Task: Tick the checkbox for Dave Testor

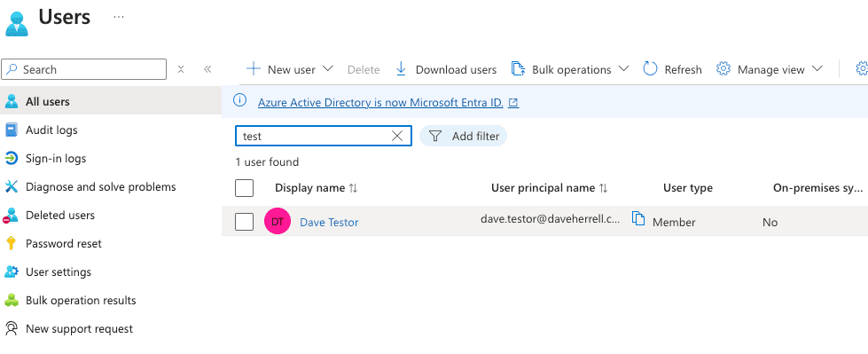Action: 244,222
